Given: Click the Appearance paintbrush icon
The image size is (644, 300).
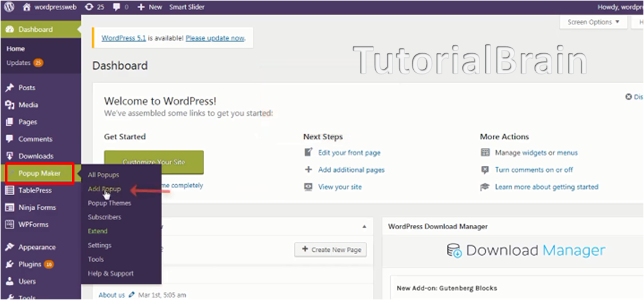Looking at the screenshot, I should [10, 247].
